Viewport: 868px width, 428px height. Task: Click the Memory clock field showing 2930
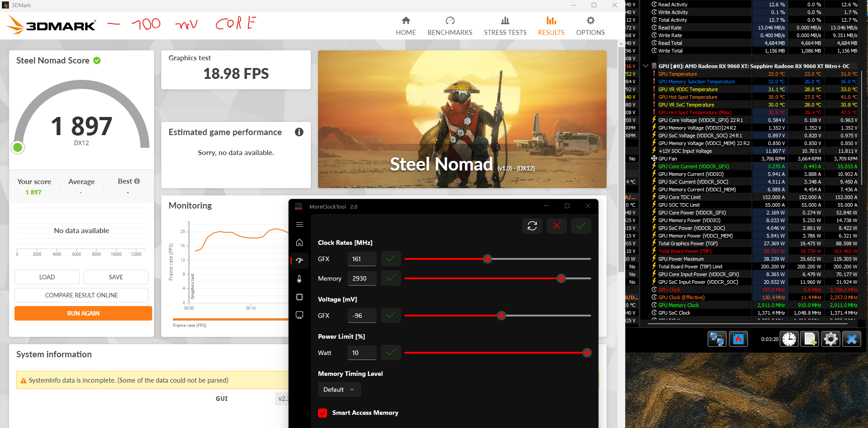tap(362, 278)
